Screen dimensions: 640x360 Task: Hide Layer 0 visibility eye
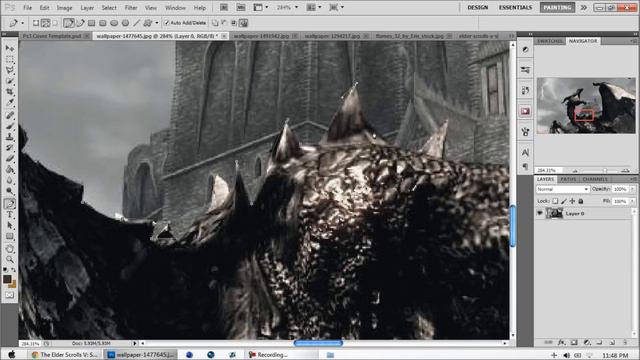[540, 213]
